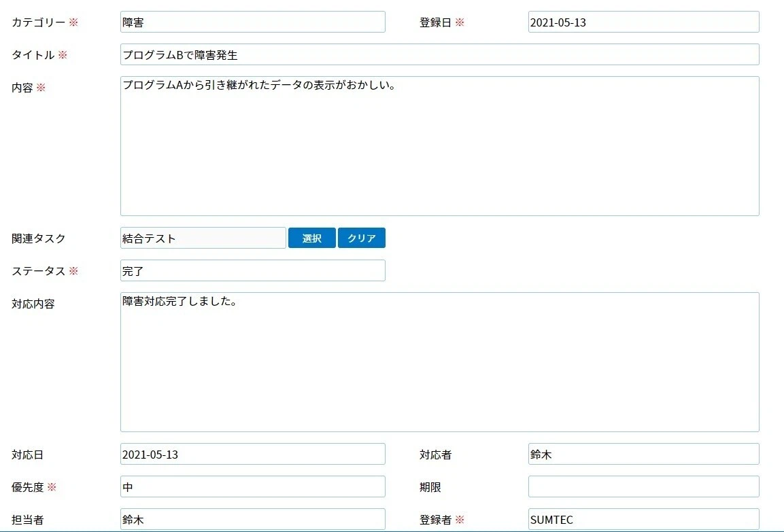Click the ステータス field showing 完了
This screenshot has height=532, width=784.
tap(252, 270)
